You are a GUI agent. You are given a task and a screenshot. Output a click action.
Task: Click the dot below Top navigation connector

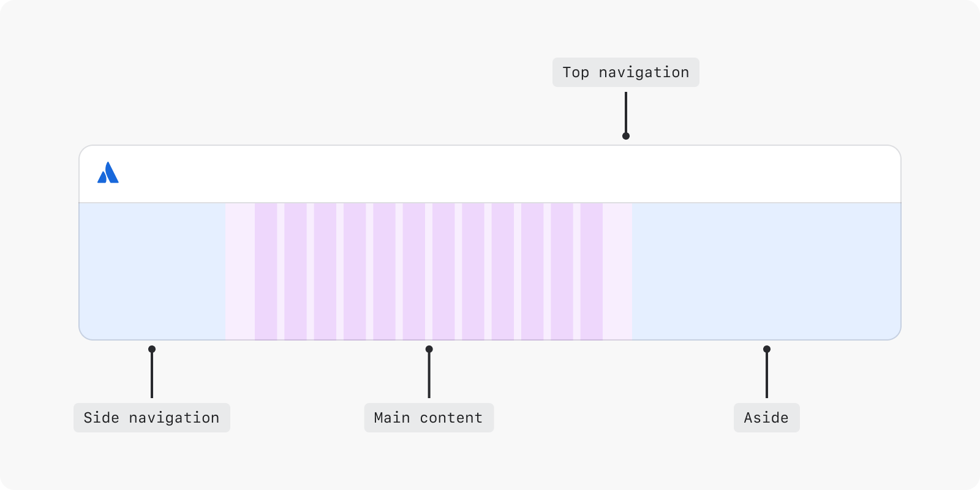click(625, 136)
